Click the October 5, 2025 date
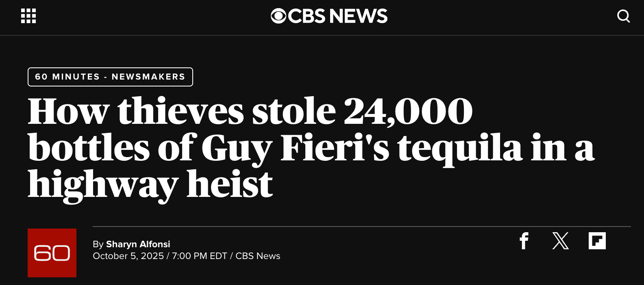 (x=128, y=256)
